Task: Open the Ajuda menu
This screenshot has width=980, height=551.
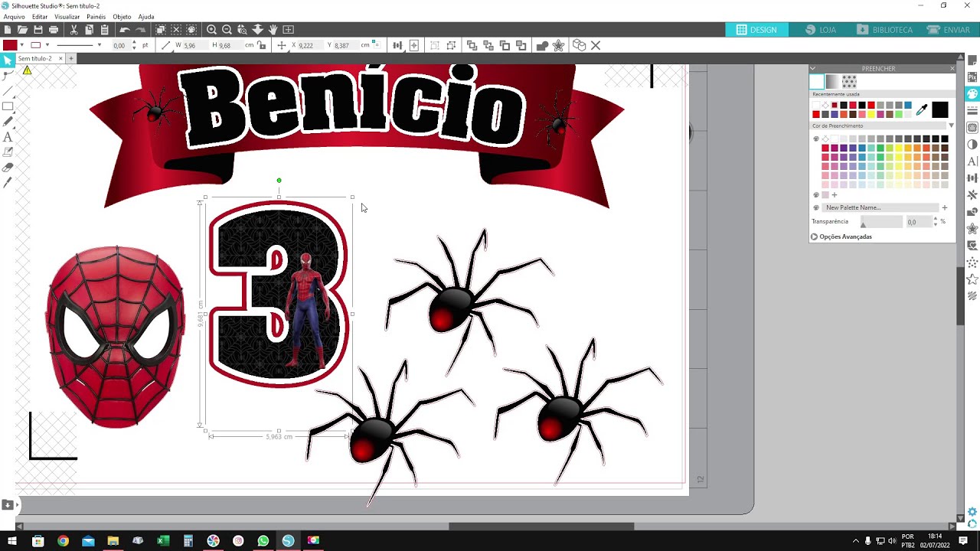Action: 146,17
